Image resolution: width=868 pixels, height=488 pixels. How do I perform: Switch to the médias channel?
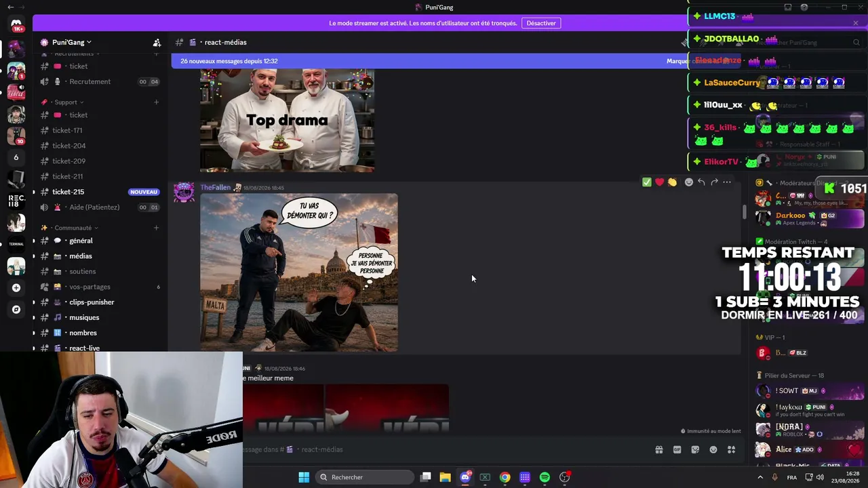100,256
